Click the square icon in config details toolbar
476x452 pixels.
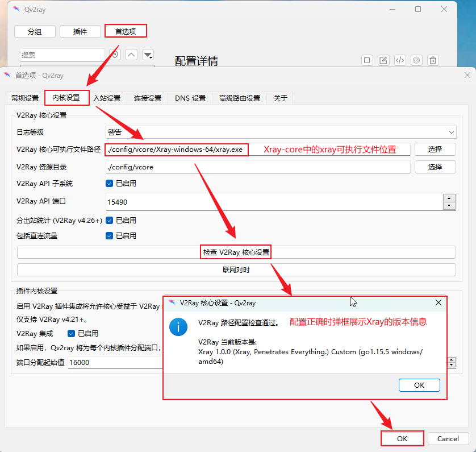(x=367, y=60)
